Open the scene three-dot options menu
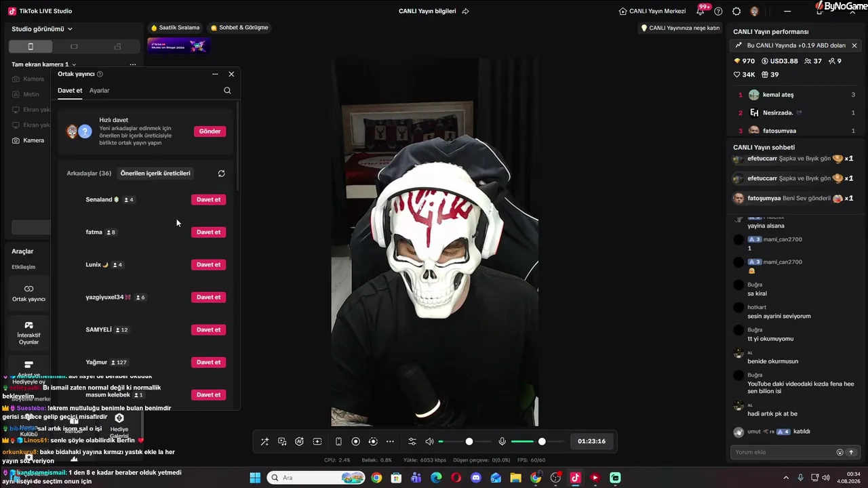The height and width of the screenshot is (488, 868). pyautogui.click(x=133, y=64)
